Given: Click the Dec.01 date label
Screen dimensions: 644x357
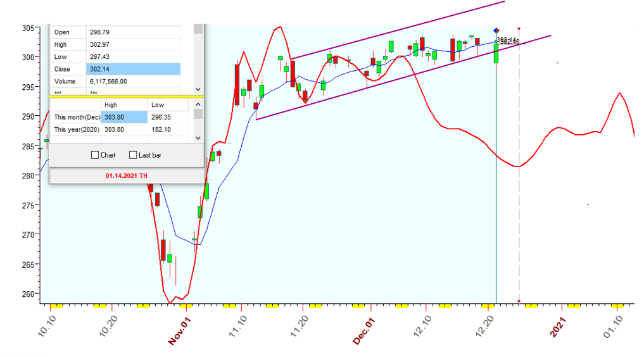Looking at the screenshot, I should pos(363,331).
